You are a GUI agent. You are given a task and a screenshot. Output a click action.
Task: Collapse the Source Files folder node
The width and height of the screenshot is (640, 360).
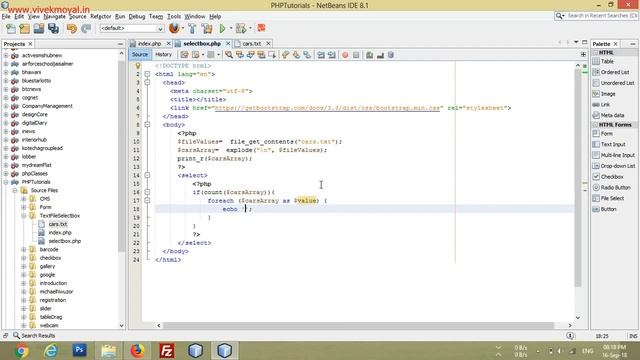(x=15, y=191)
